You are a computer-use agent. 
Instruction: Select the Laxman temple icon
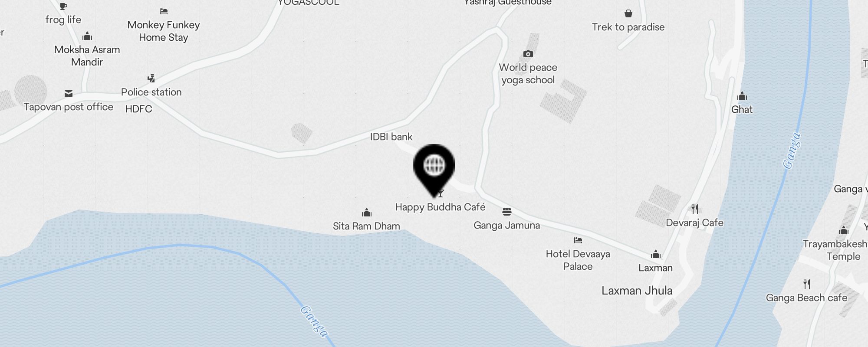[656, 254]
